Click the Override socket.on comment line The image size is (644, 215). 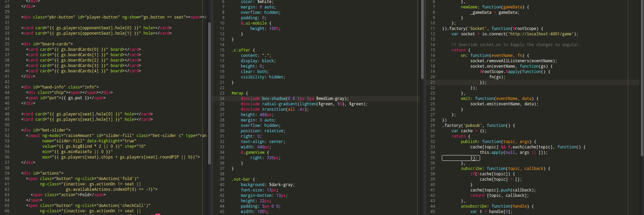[516, 45]
